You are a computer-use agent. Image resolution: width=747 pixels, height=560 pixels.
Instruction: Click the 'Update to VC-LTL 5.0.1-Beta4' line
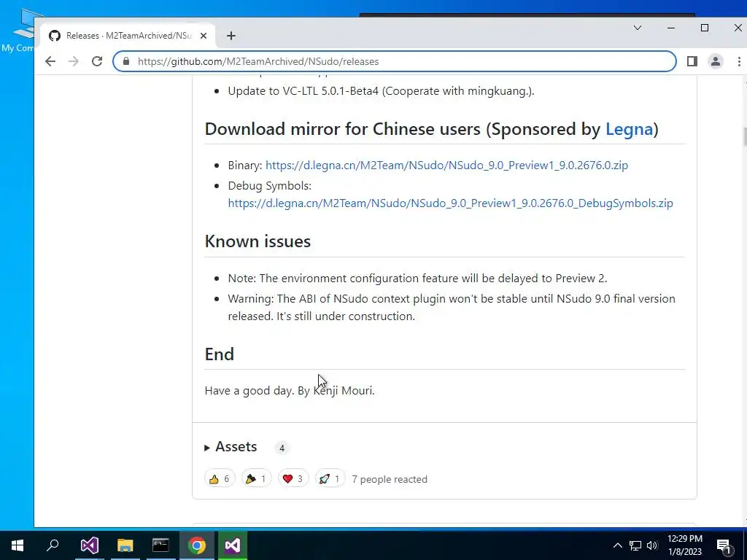tap(381, 91)
